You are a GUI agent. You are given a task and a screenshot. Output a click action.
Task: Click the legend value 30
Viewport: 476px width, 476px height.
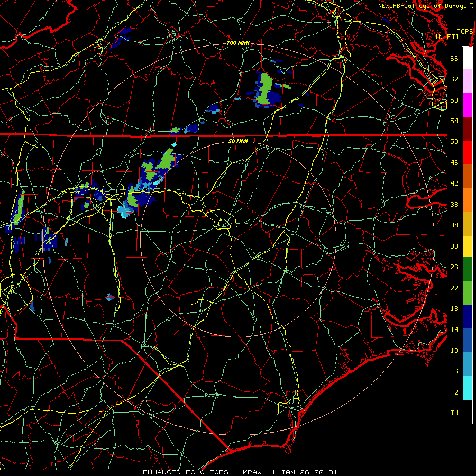point(454,246)
